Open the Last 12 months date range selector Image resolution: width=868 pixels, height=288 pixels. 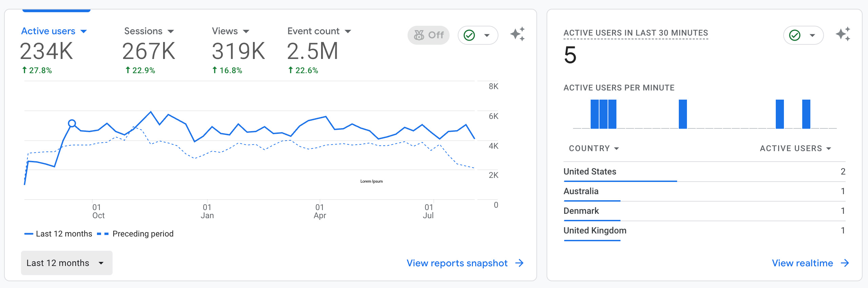pyautogui.click(x=66, y=263)
